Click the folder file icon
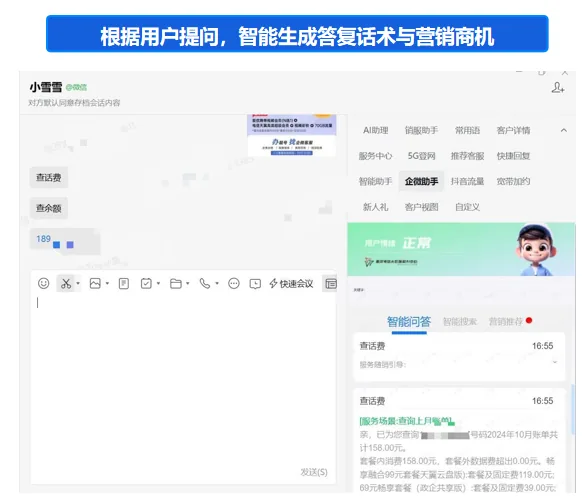 point(176,284)
